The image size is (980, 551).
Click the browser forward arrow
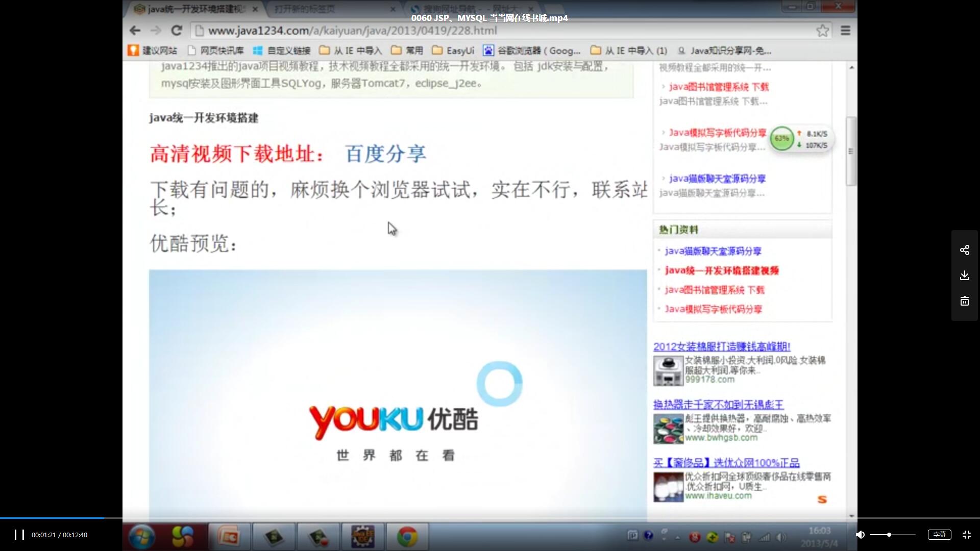coord(156,31)
